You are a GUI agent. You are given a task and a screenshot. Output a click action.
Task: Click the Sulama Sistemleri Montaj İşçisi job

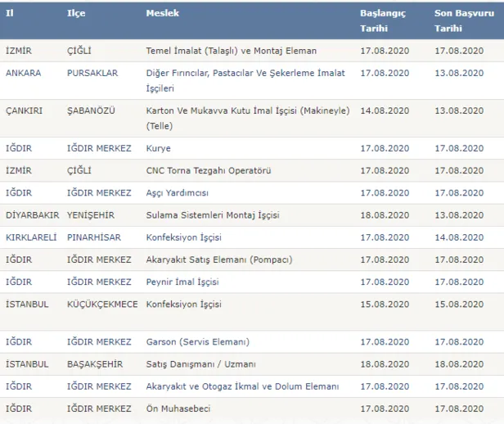(x=212, y=214)
